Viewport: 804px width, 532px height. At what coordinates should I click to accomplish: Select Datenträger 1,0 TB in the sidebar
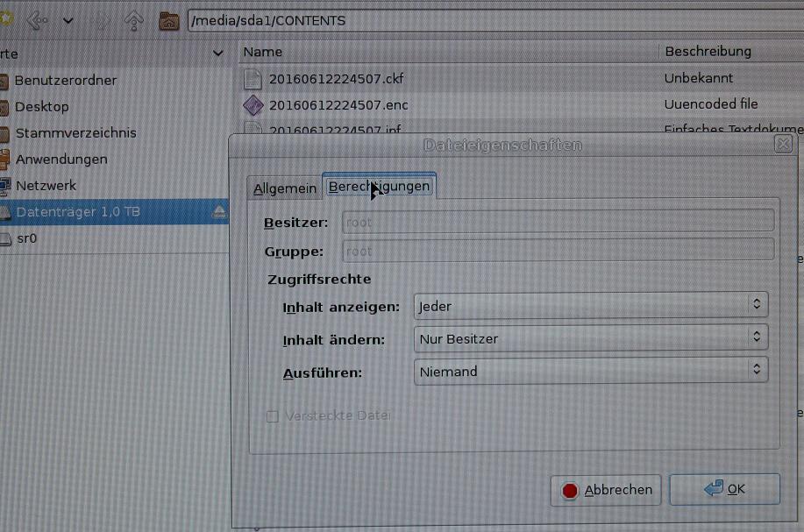tap(114, 212)
